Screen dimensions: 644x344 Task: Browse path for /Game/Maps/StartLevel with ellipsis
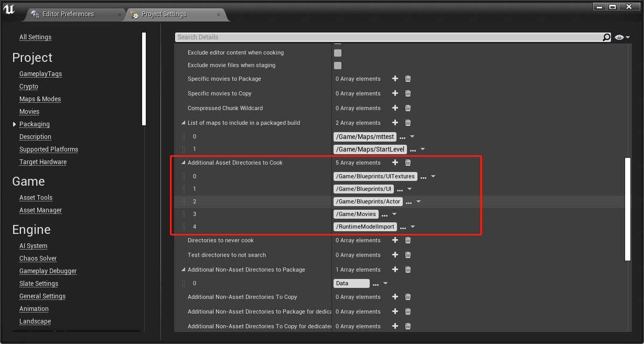pos(413,149)
